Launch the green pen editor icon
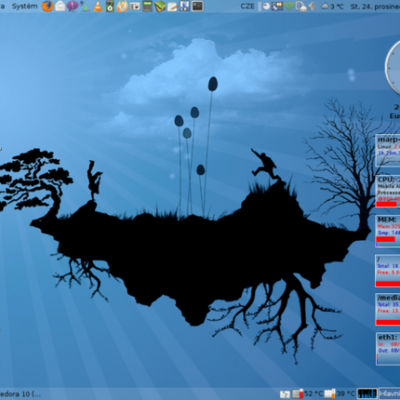This screenshot has width=400, height=400. coord(85,6)
